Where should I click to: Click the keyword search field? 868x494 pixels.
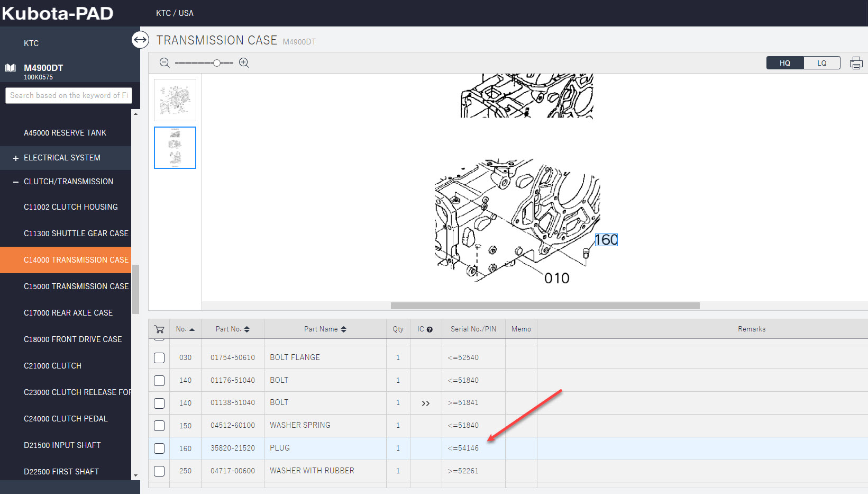69,95
